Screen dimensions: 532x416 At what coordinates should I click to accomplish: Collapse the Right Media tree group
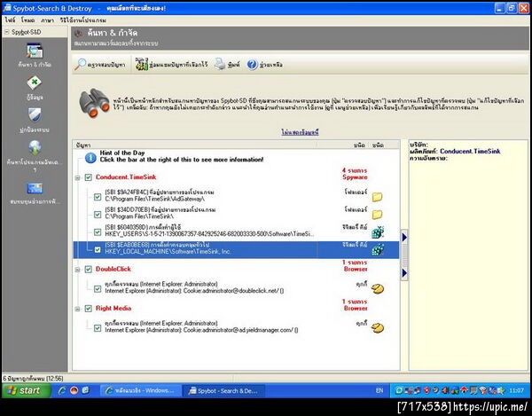[x=78, y=309]
